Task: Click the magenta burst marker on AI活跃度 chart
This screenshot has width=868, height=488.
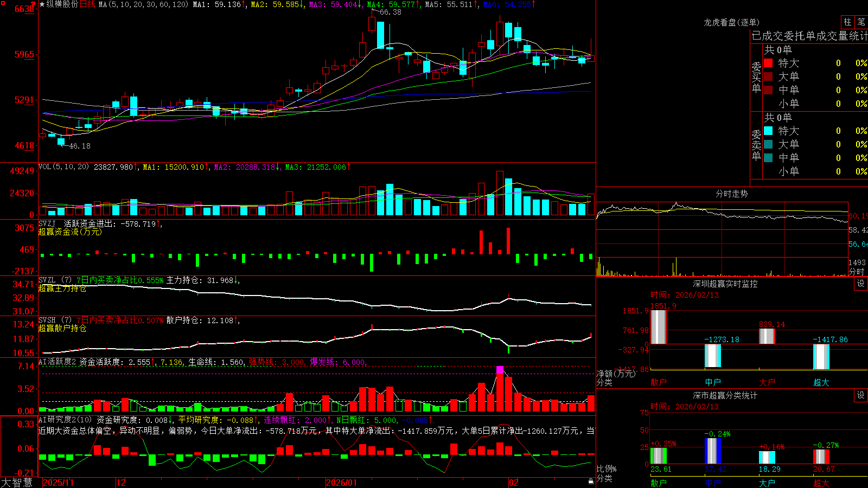Action: (x=500, y=370)
